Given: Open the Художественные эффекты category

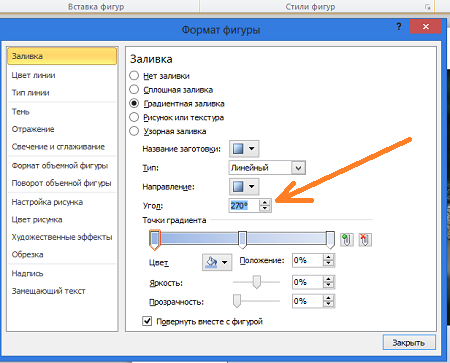Looking at the screenshot, I should [62, 237].
